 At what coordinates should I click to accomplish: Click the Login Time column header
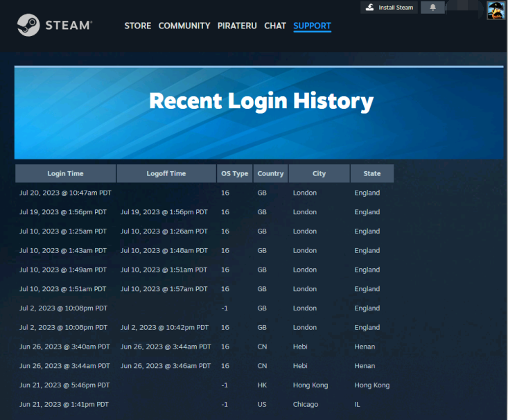click(x=65, y=173)
